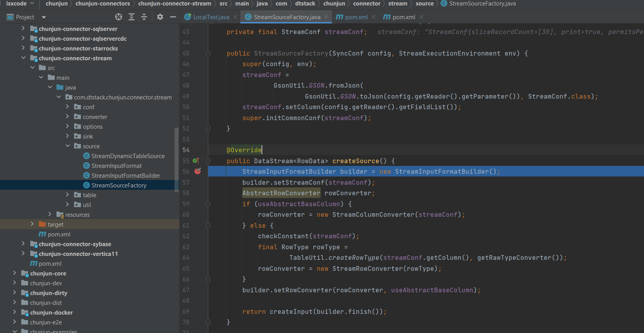
Task: Select chunjun-connector-vertica11 module
Action: (x=78, y=254)
